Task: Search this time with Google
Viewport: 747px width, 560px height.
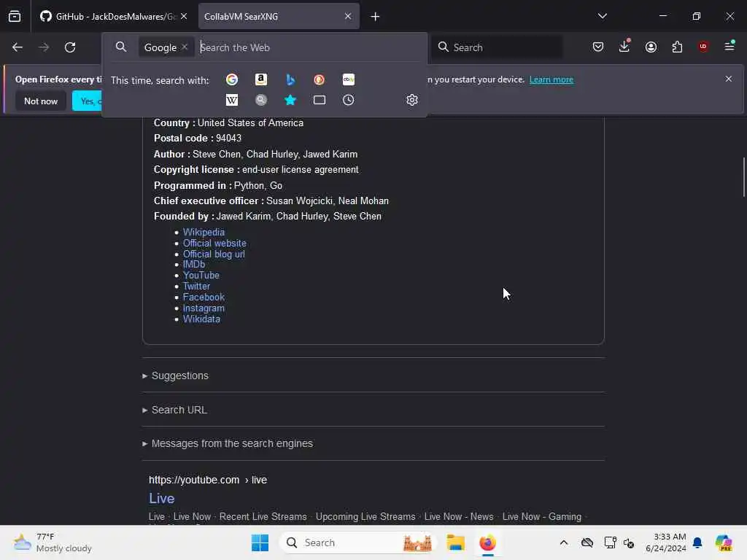Action: coord(232,79)
